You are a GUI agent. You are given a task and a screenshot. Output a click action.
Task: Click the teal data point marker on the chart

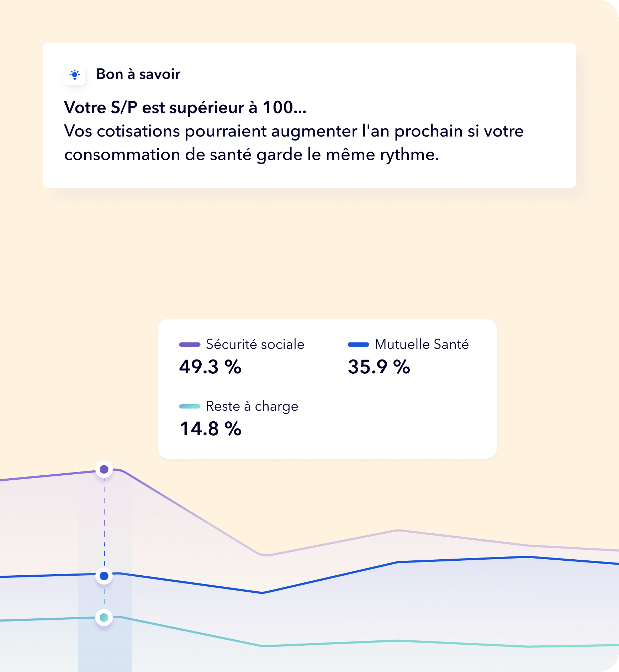coord(104,618)
